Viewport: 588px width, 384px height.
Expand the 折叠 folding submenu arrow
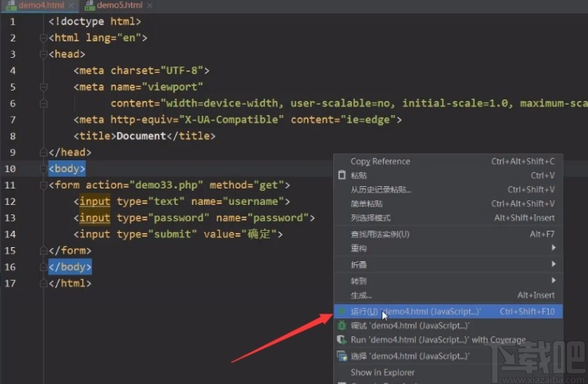point(554,264)
